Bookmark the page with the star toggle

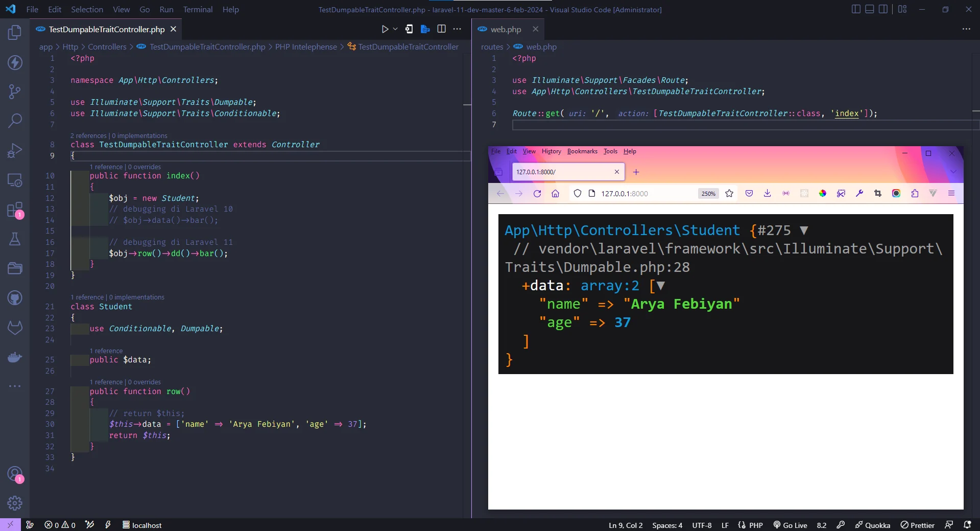pos(729,193)
